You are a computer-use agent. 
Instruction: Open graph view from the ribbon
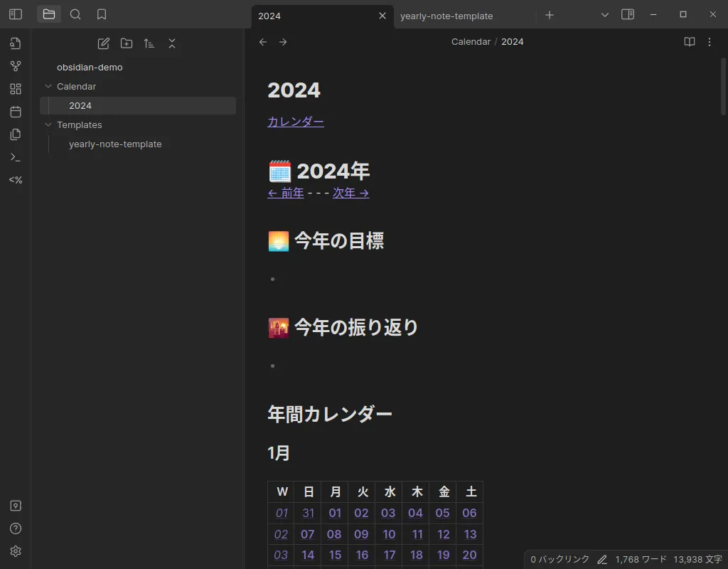pos(16,66)
